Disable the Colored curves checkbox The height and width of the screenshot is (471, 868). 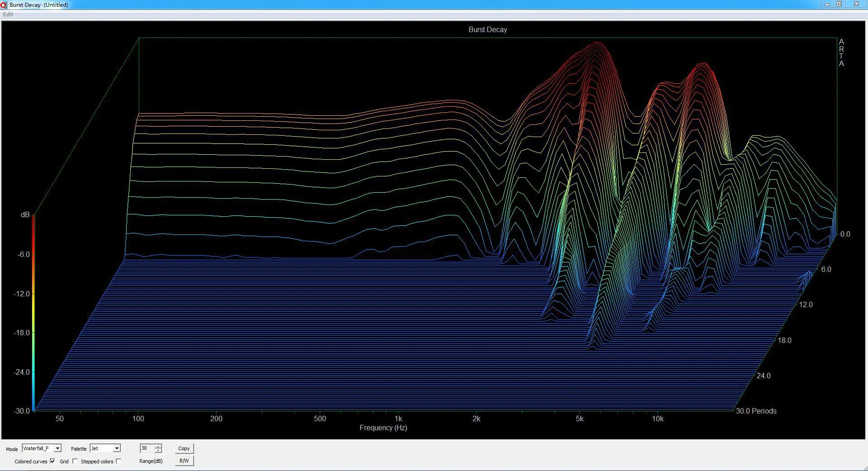tap(52, 461)
